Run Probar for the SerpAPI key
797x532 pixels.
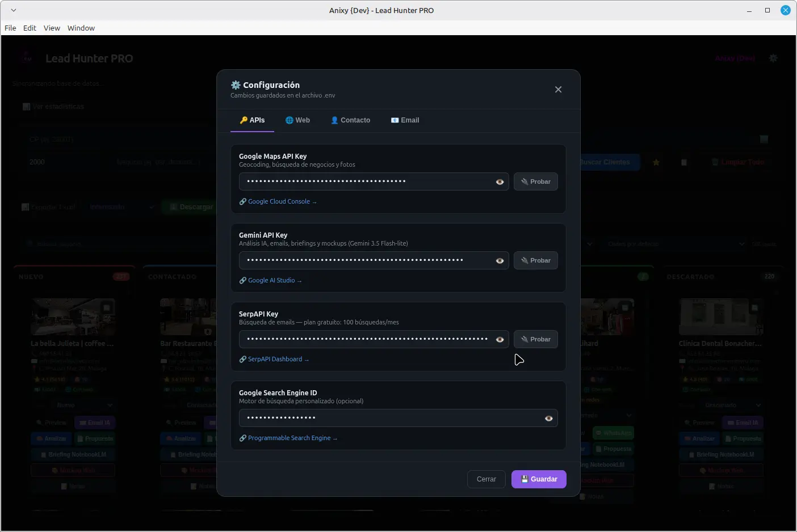pos(535,339)
